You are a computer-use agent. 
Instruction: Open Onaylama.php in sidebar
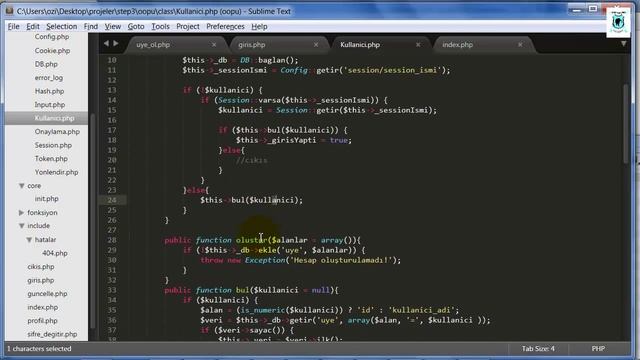point(57,131)
